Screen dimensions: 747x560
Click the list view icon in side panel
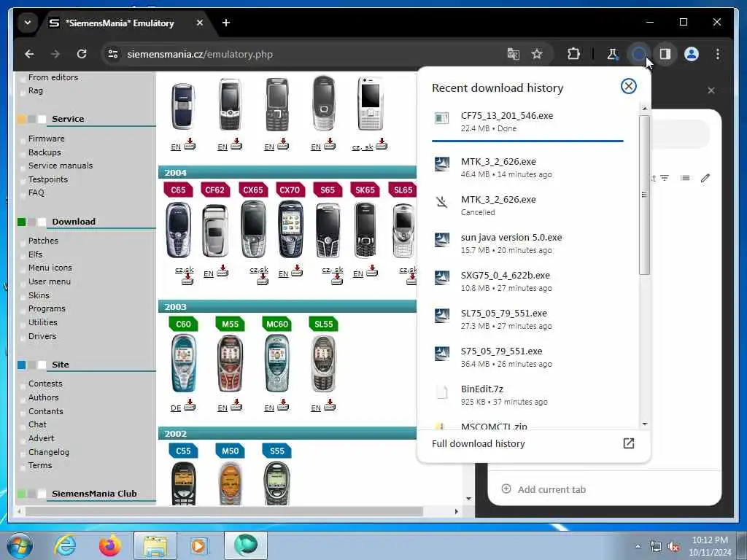tap(685, 178)
